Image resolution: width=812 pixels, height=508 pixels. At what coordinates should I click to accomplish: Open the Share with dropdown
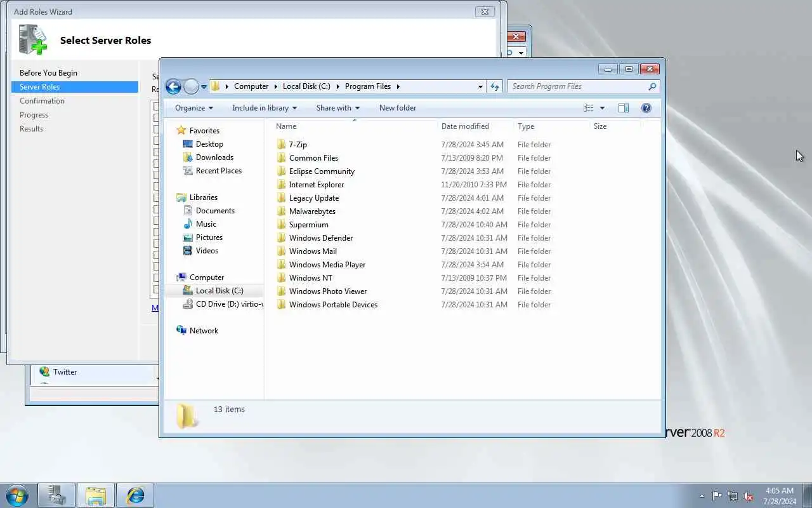[x=338, y=108]
